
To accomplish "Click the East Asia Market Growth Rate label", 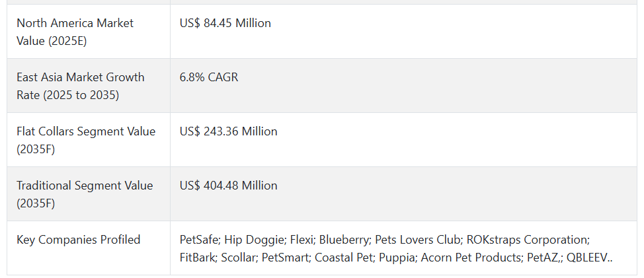I will pos(81,86).
